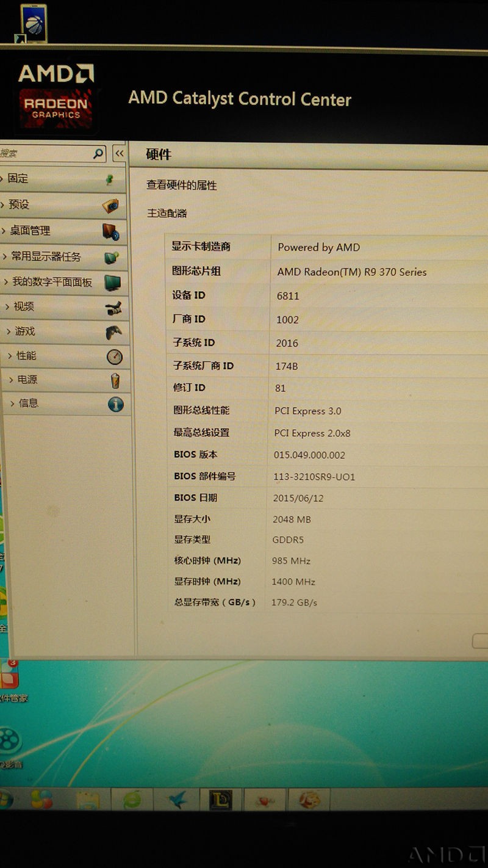This screenshot has height=868, width=488.
Task: Click the 查看硬件的属性 description text
Action: coord(182,185)
